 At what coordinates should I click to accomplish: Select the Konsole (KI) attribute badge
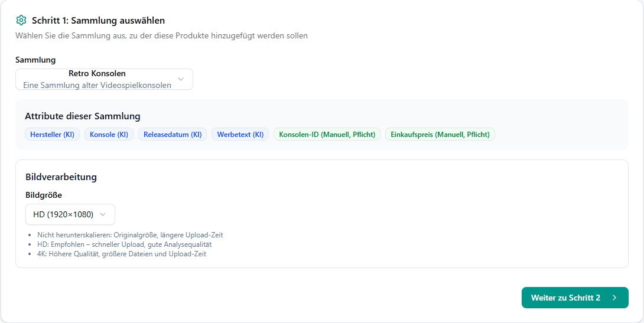coord(109,135)
